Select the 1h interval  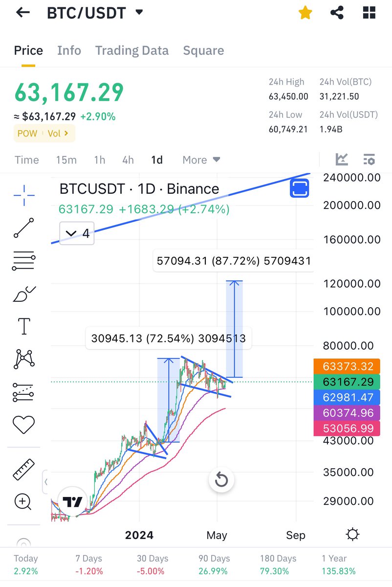click(100, 160)
